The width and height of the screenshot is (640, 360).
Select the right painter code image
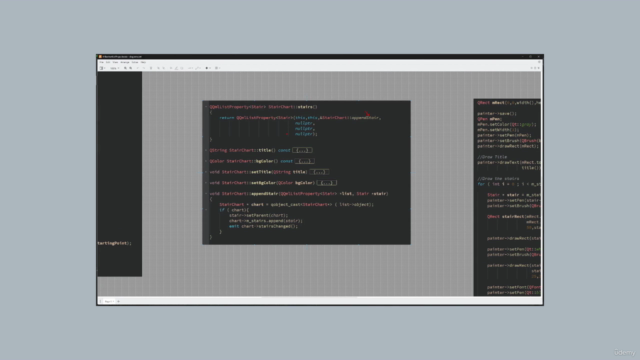tap(507, 197)
